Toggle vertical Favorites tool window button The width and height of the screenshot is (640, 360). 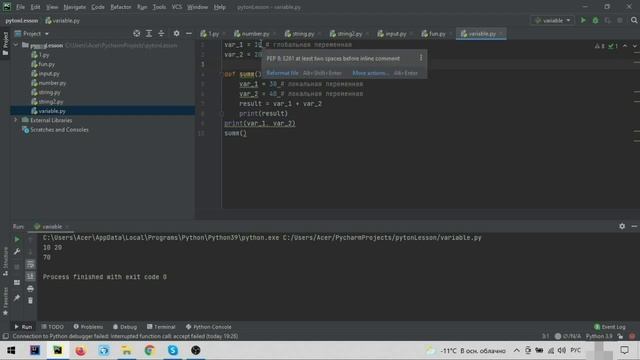point(5,301)
